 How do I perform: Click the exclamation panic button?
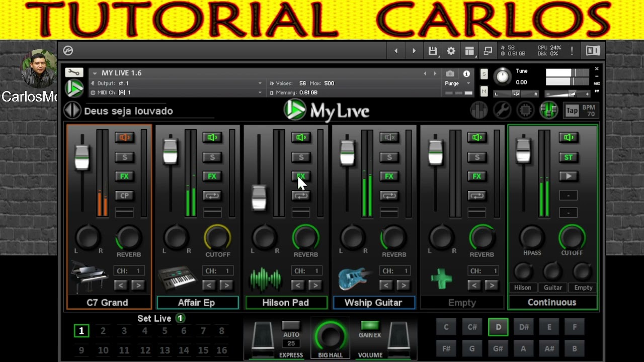572,51
